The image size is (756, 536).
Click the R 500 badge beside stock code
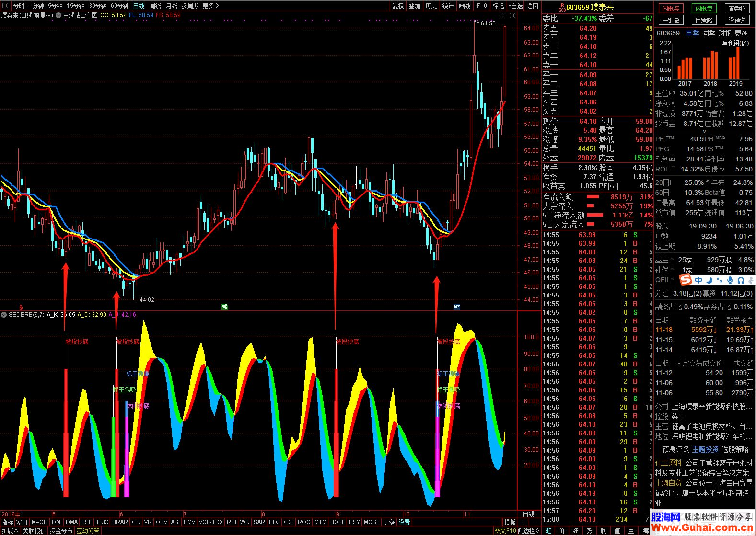[x=562, y=7]
